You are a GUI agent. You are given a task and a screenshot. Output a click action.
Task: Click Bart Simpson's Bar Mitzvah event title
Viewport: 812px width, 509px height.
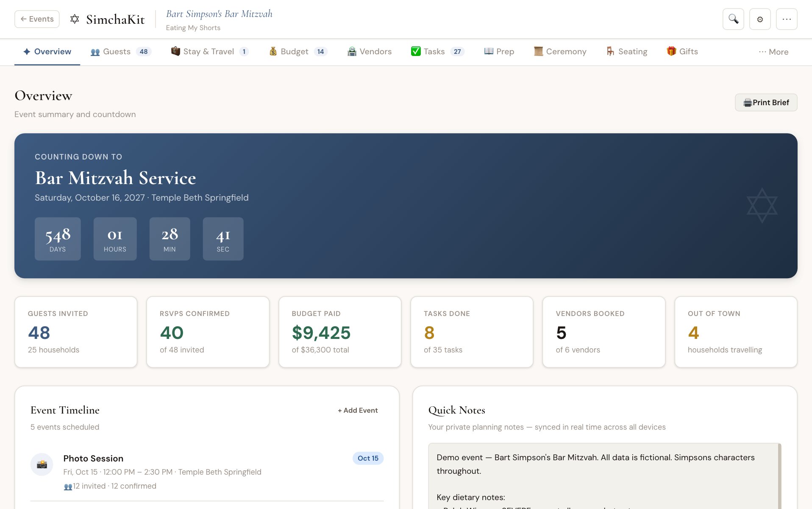tap(219, 14)
